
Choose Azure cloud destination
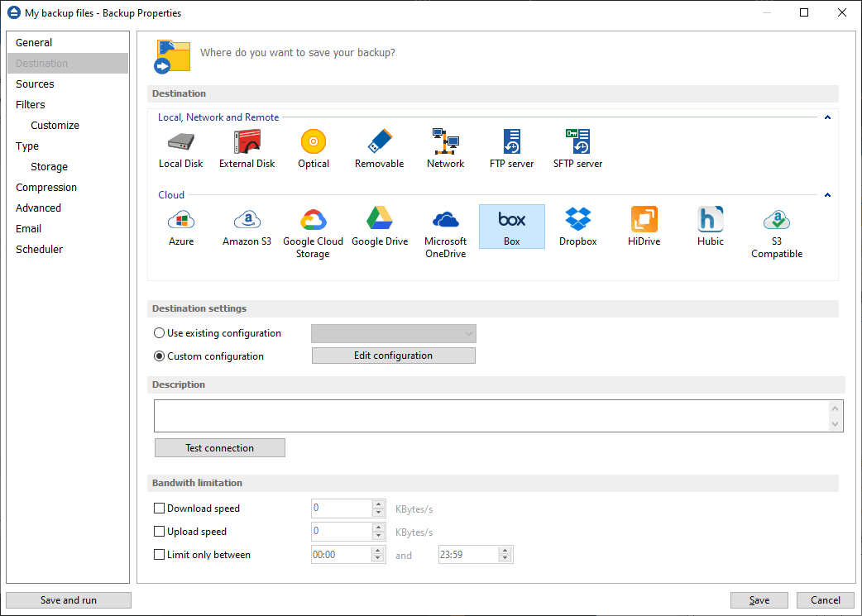coord(181,227)
